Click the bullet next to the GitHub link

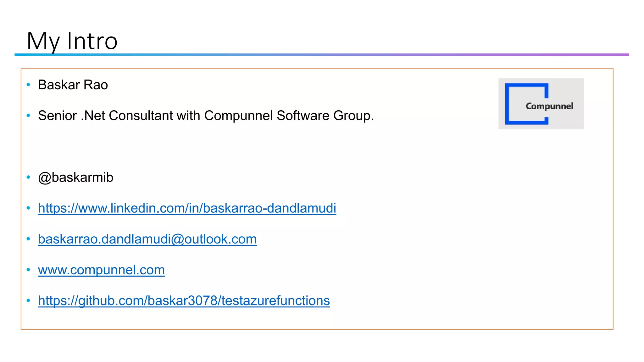(x=28, y=300)
